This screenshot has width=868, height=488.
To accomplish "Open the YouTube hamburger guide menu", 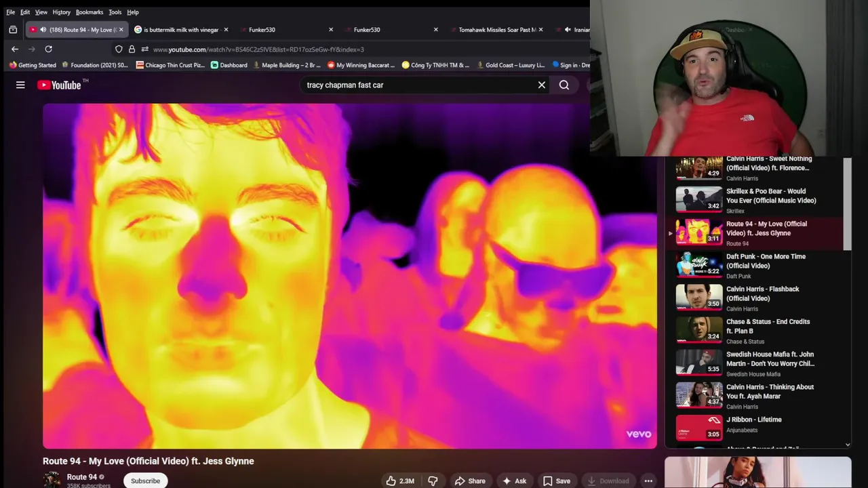I will 20,85.
